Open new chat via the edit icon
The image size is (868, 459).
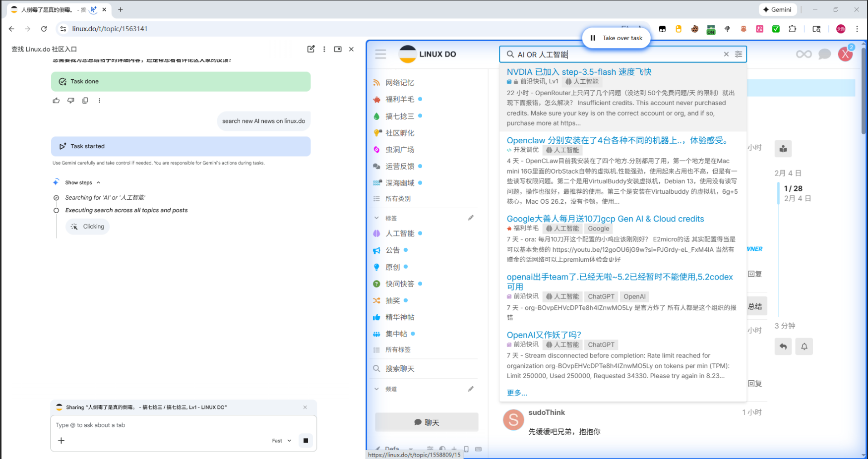tap(311, 49)
